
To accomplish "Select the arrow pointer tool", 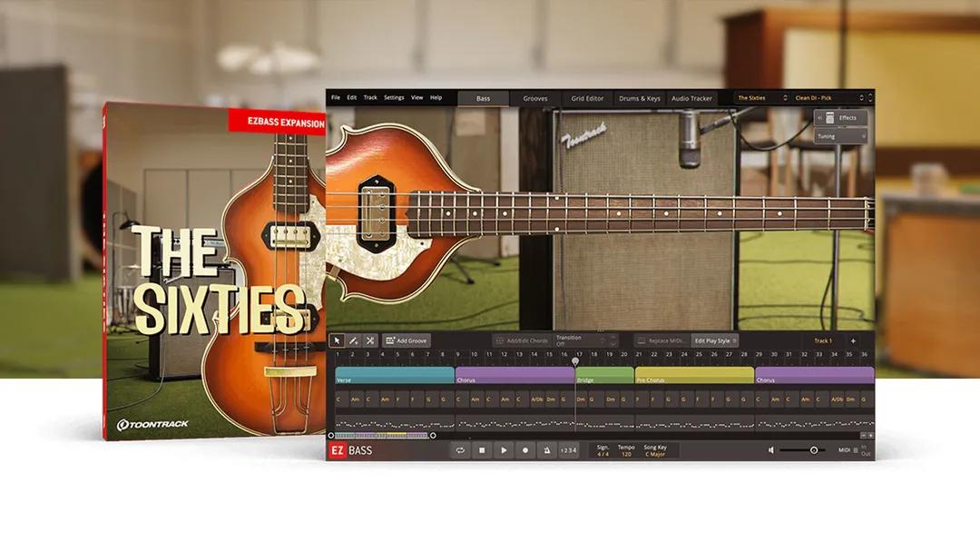I will click(x=337, y=340).
